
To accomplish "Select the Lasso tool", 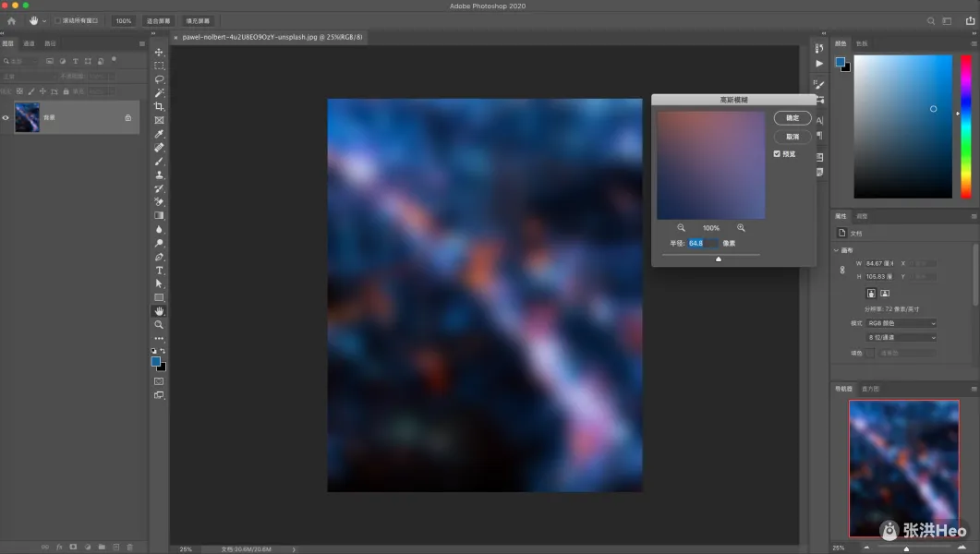I will 159,79.
